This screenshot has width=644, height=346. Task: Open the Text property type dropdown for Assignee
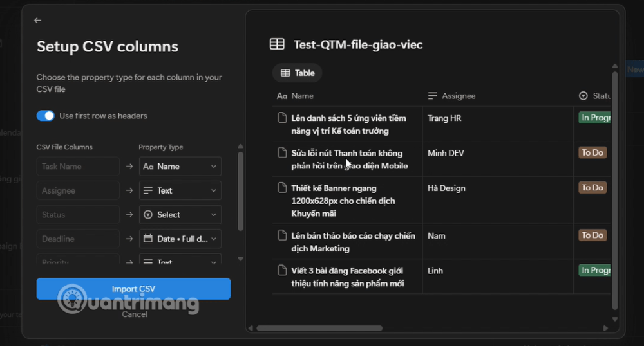[x=180, y=190]
